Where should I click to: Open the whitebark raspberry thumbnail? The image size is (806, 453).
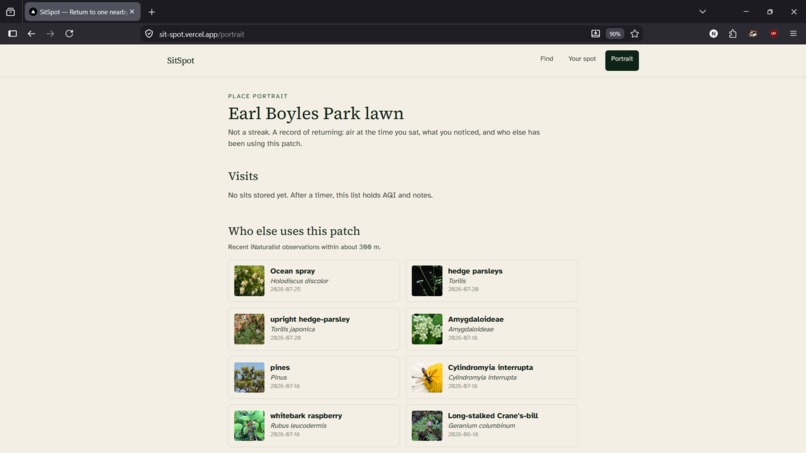click(249, 426)
